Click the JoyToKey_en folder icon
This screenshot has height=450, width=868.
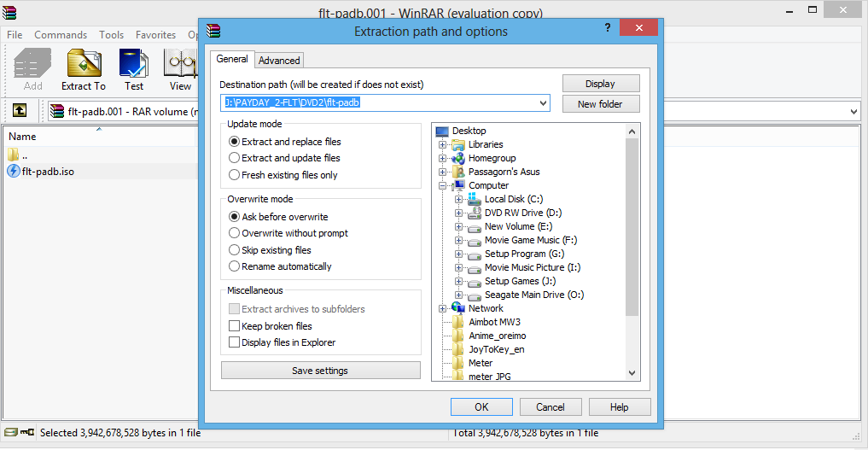457,349
